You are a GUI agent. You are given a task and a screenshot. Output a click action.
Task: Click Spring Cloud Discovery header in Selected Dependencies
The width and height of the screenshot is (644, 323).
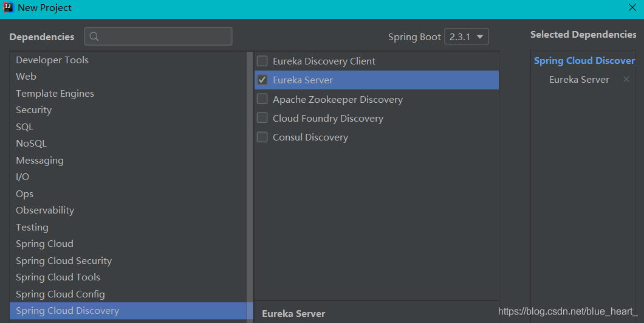[x=584, y=60]
